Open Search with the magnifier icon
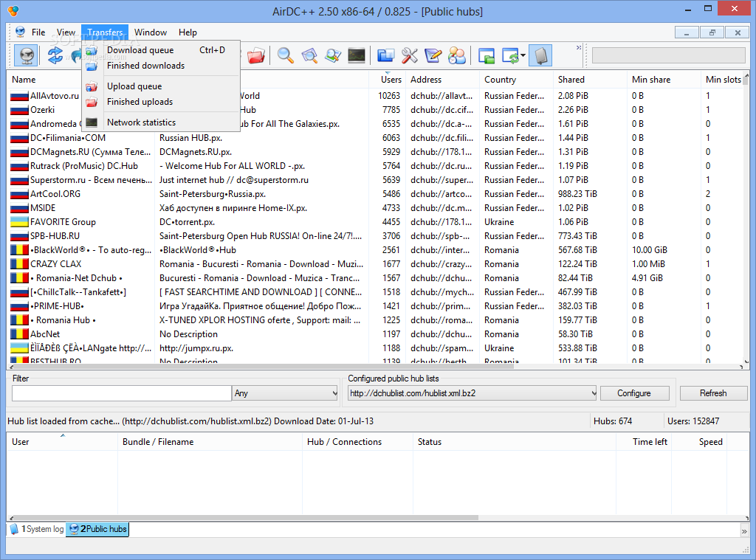The image size is (756, 560). click(286, 56)
